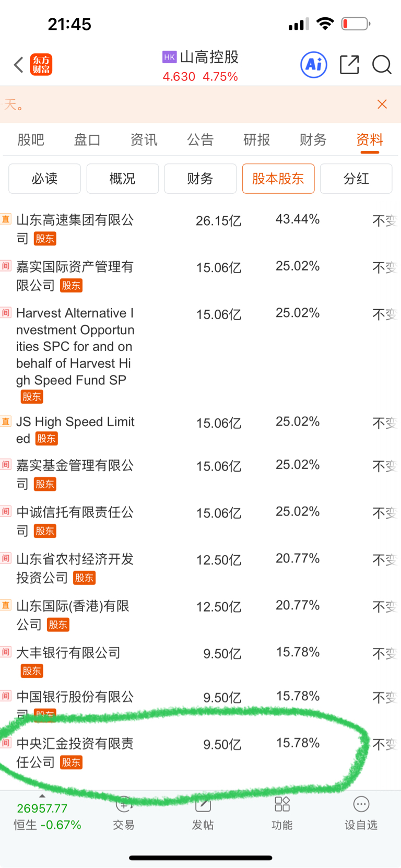401x868 pixels.
Task: Switch to the 财务 top tab
Action: [x=313, y=140]
